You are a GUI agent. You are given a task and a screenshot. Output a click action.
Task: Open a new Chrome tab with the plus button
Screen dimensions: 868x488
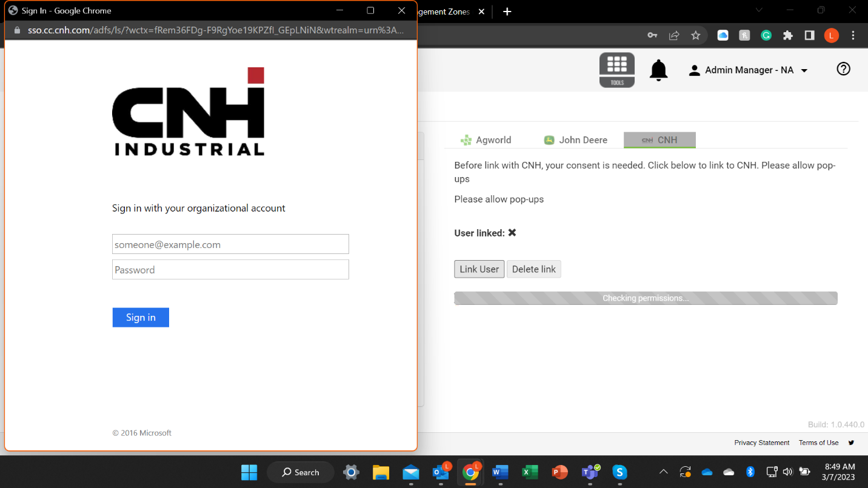(x=507, y=12)
